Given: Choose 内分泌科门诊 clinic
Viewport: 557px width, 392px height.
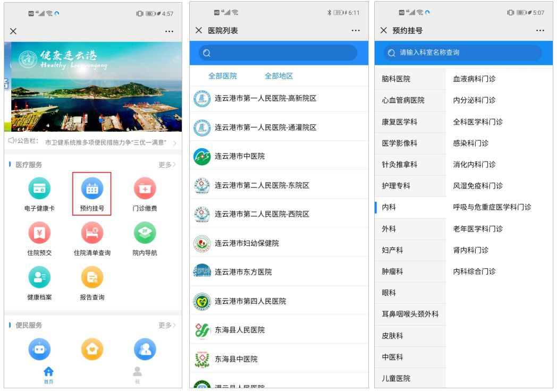Looking at the screenshot, I should 474,100.
